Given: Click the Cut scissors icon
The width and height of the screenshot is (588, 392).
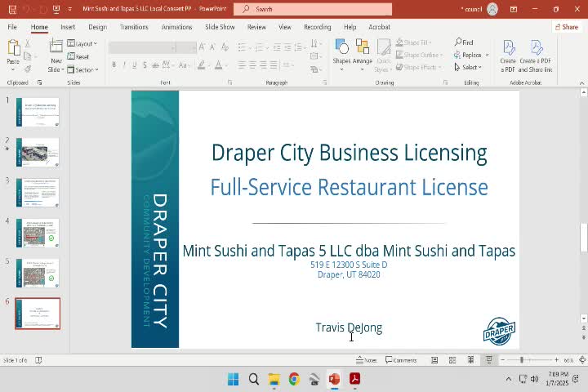Looking at the screenshot, I should click(x=28, y=43).
